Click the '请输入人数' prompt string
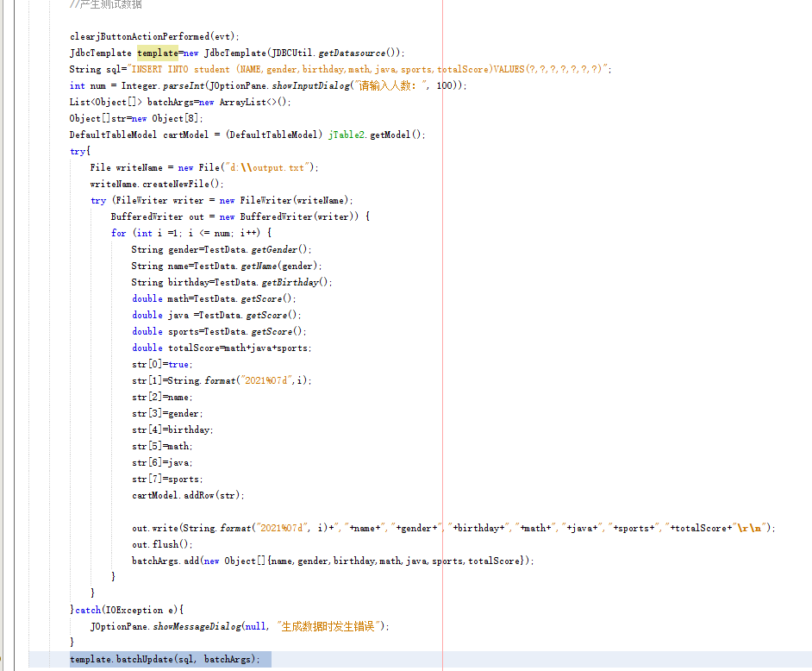 (x=391, y=85)
